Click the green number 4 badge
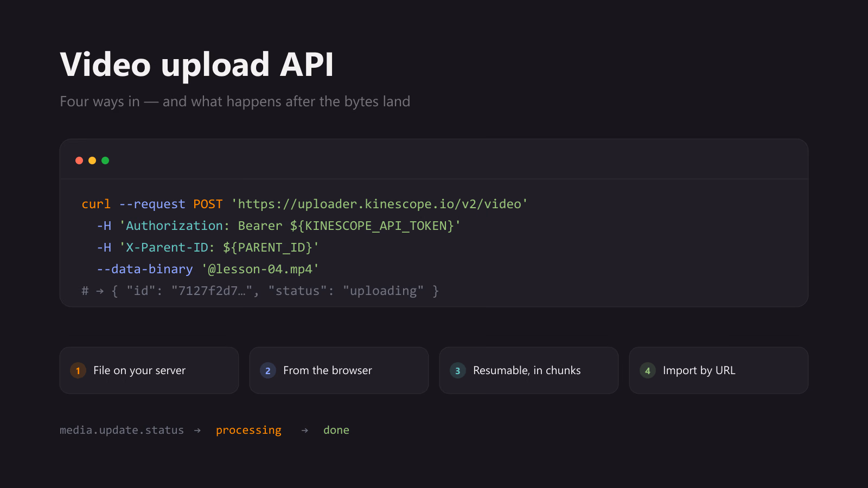The width and height of the screenshot is (868, 488). click(648, 370)
